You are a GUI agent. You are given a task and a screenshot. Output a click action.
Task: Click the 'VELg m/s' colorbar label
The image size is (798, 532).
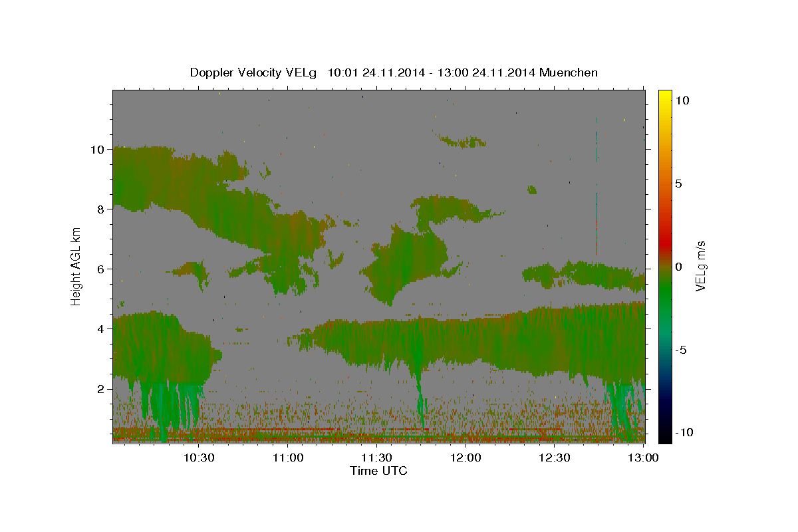(x=700, y=266)
